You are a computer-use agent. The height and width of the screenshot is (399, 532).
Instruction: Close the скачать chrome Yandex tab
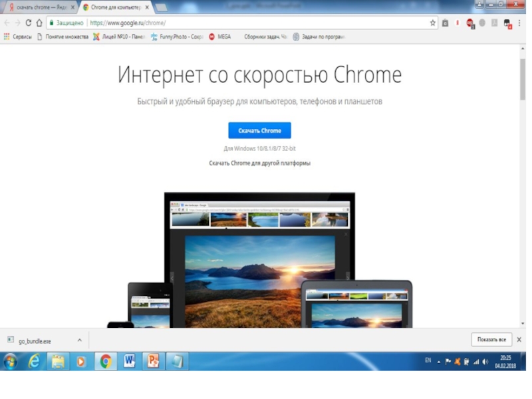[72, 7]
